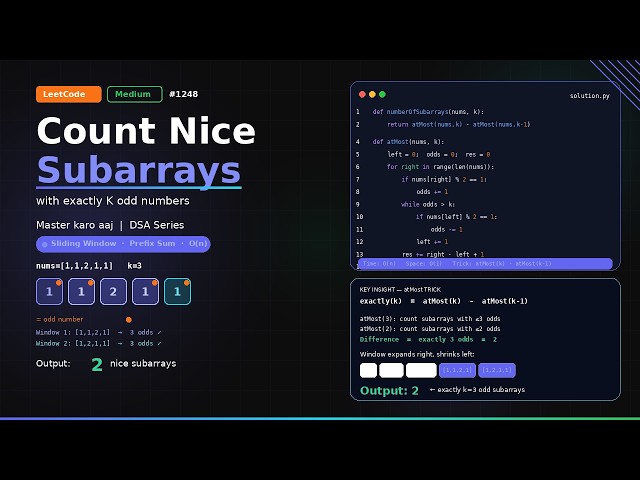This screenshot has width=640, height=480.
Task: Click the 'Window 1:' example line
Action: tap(98, 332)
